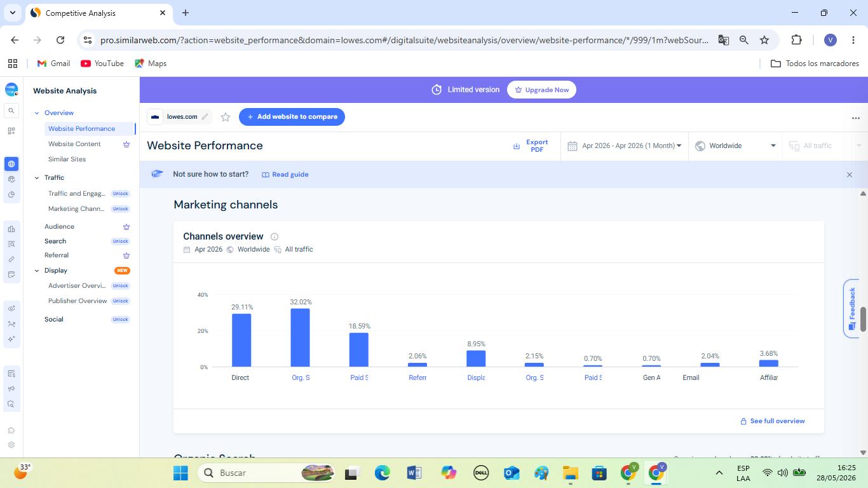Viewport: 868px width, 488px height.
Task: Open the Apr 2026 date range dropdown
Action: coord(625,146)
